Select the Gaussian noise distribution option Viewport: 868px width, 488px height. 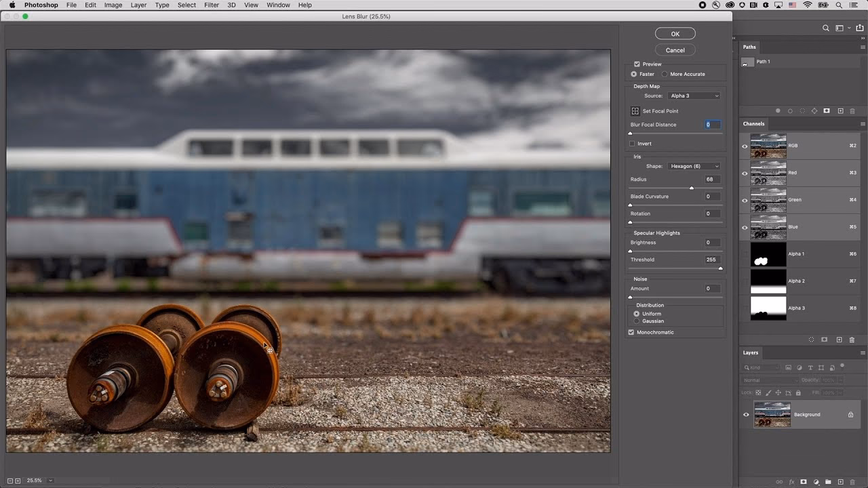pyautogui.click(x=637, y=321)
